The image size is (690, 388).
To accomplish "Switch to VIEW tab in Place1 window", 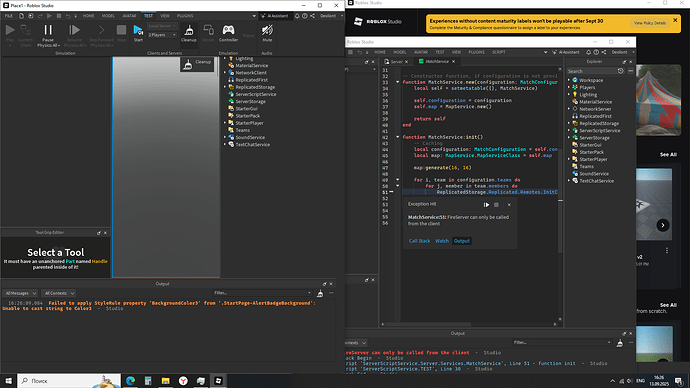I will tap(165, 16).
